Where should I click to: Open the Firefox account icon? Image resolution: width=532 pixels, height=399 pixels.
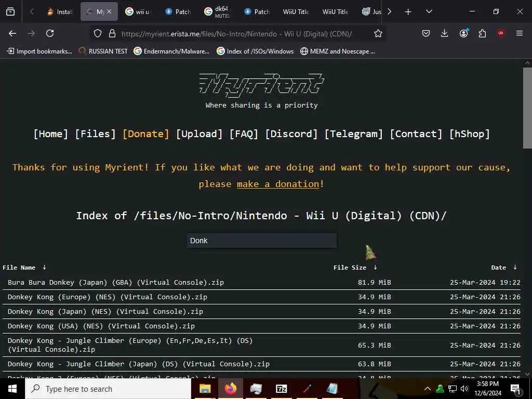pyautogui.click(x=464, y=33)
